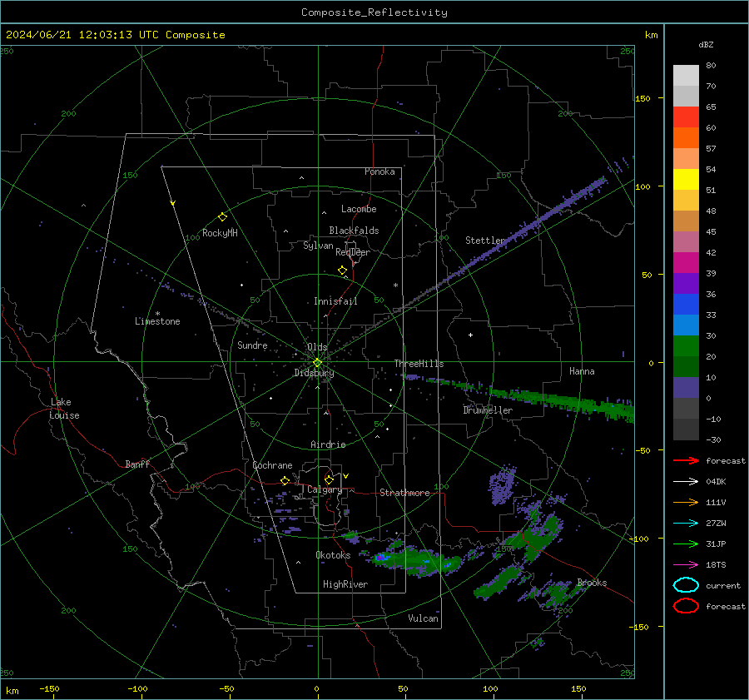
Task: Click the cyan current ellipse symbol
Action: [686, 585]
